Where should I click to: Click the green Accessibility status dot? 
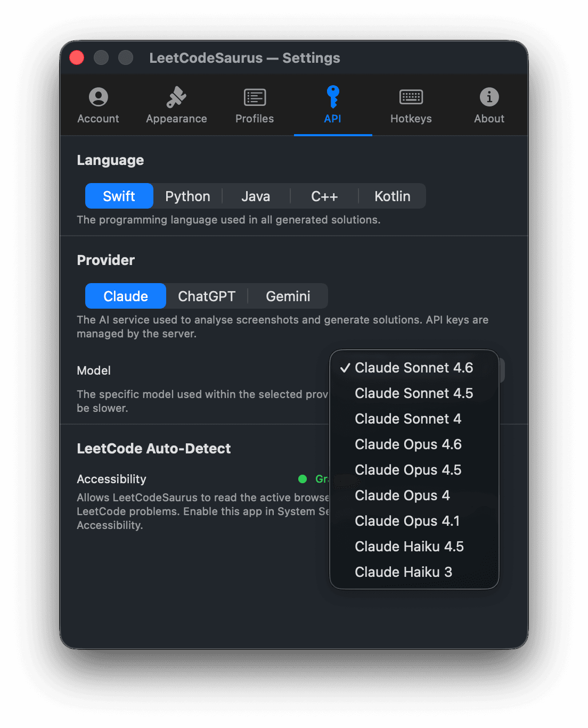click(303, 479)
